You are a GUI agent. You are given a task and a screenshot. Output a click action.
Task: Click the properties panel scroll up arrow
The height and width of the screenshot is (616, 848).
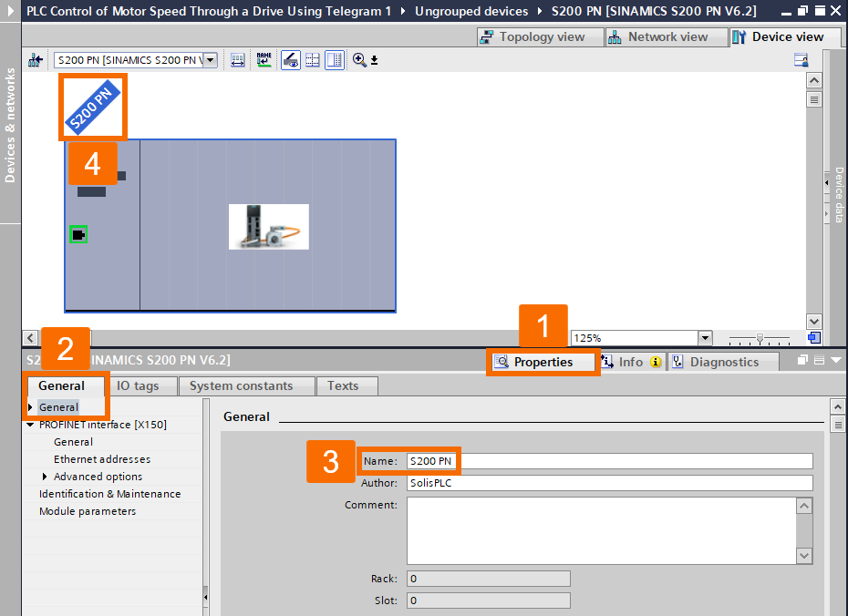tap(838, 406)
